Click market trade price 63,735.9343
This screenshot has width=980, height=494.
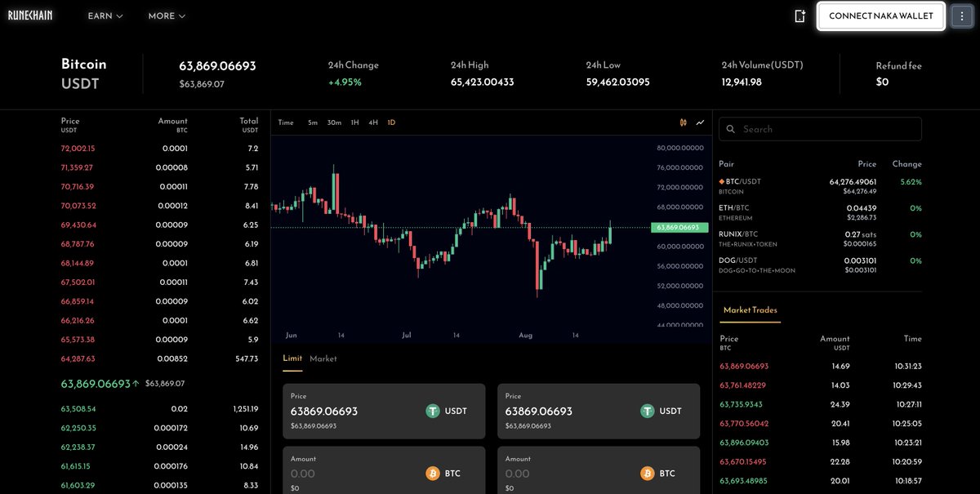click(742, 404)
